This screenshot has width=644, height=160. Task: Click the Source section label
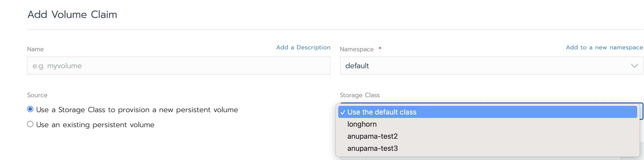click(37, 95)
